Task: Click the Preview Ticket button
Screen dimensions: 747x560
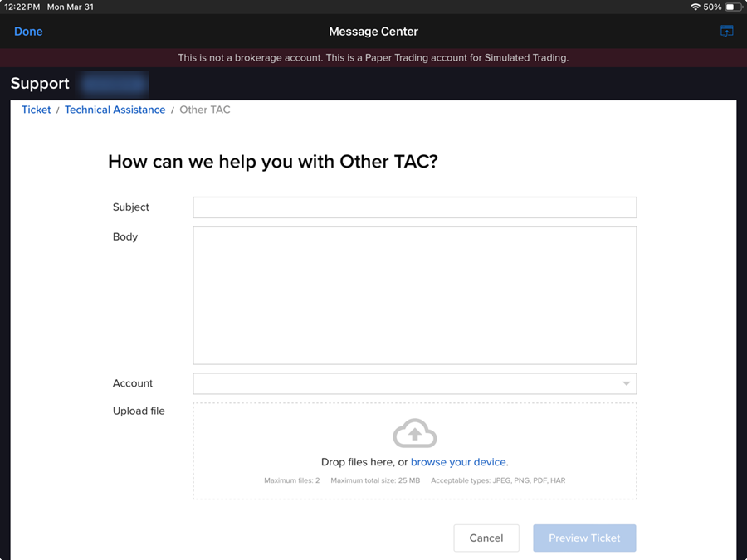Action: [x=584, y=538]
